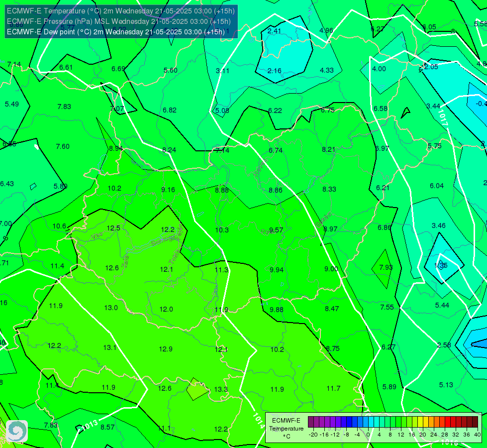Screen dimensions: 487x448
Task: Click the 13.3 temperature value
Action: [221, 389]
